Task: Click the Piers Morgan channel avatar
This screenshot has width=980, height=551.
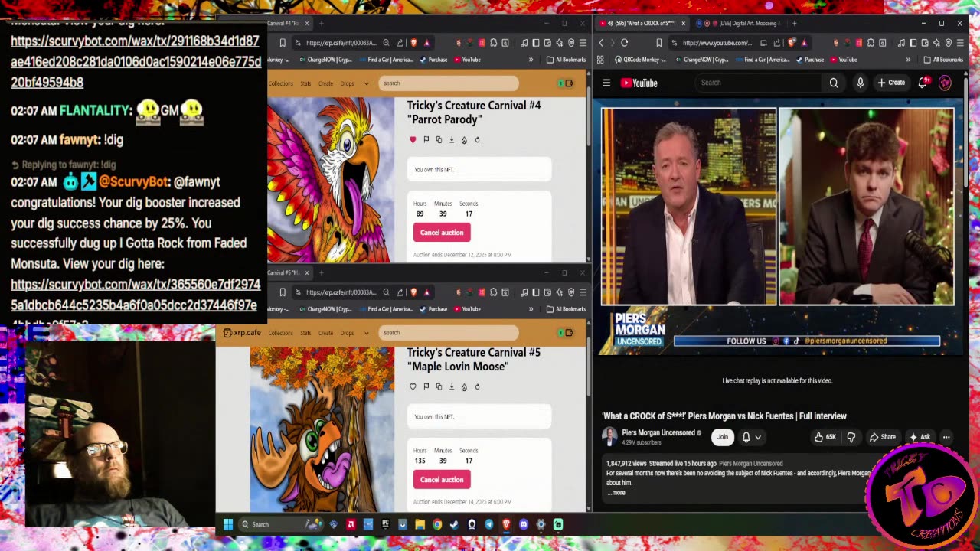Action: click(x=609, y=437)
